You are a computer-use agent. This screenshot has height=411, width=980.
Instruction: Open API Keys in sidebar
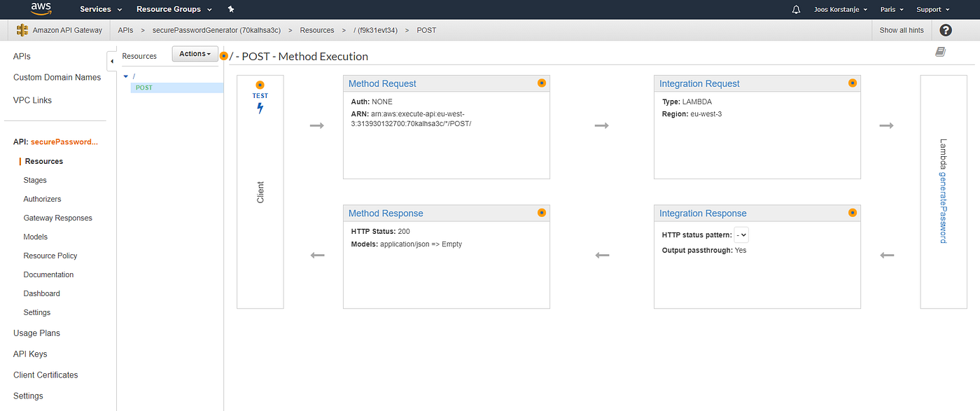click(30, 354)
